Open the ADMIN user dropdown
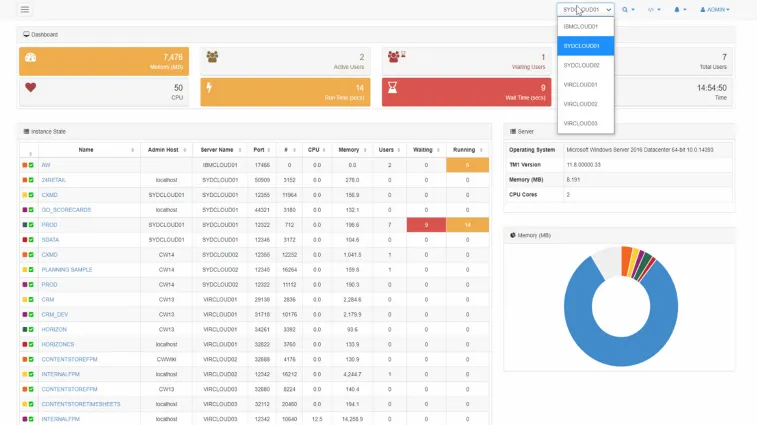The width and height of the screenshot is (757, 425). (x=715, y=10)
